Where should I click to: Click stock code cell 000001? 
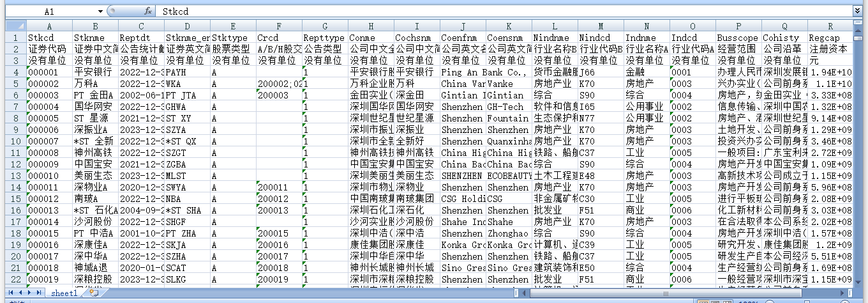pyautogui.click(x=49, y=72)
